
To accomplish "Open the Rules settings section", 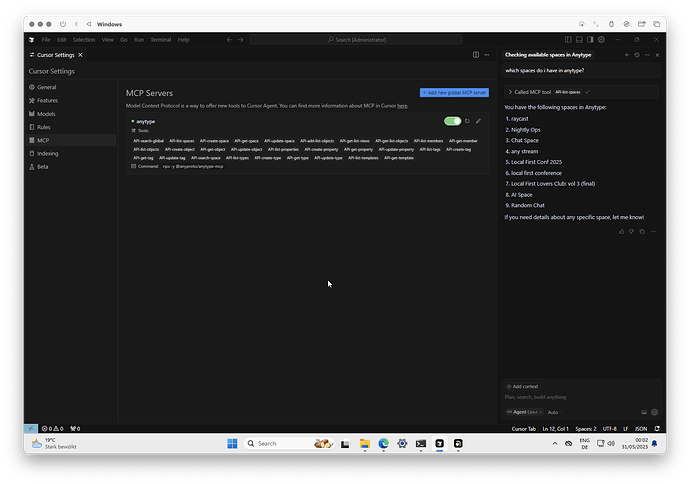I will tap(40, 127).
